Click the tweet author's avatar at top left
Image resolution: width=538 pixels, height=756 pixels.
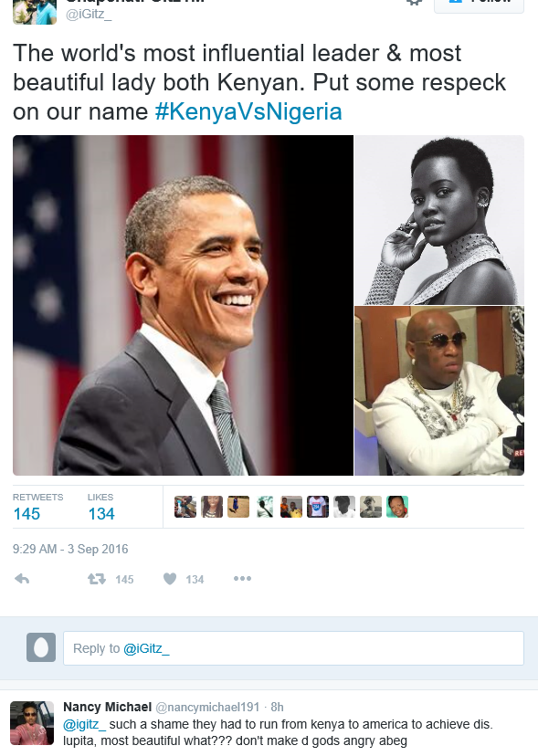click(x=35, y=12)
